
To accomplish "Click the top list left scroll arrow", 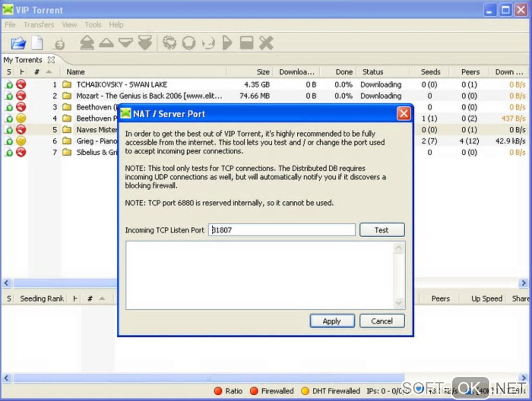I will 6,283.
